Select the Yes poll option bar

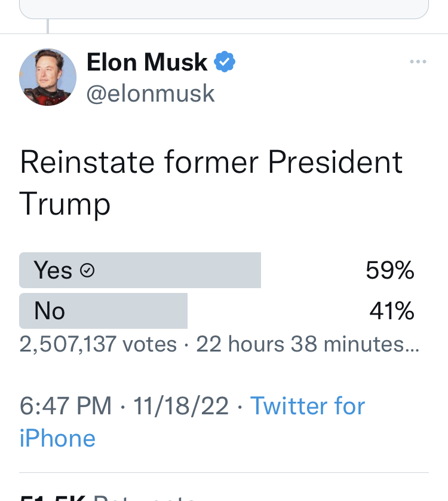(140, 270)
